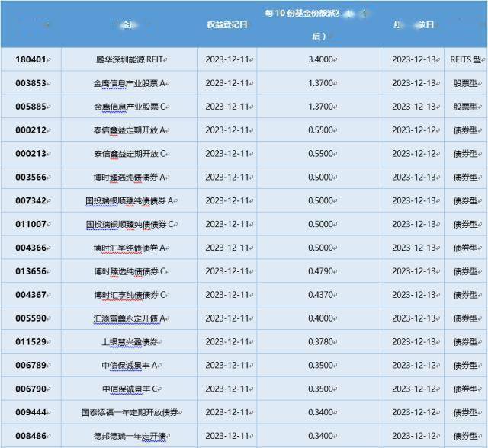The height and width of the screenshot is (448, 488).
Task: Select fund code 000213
Action: tap(30, 154)
